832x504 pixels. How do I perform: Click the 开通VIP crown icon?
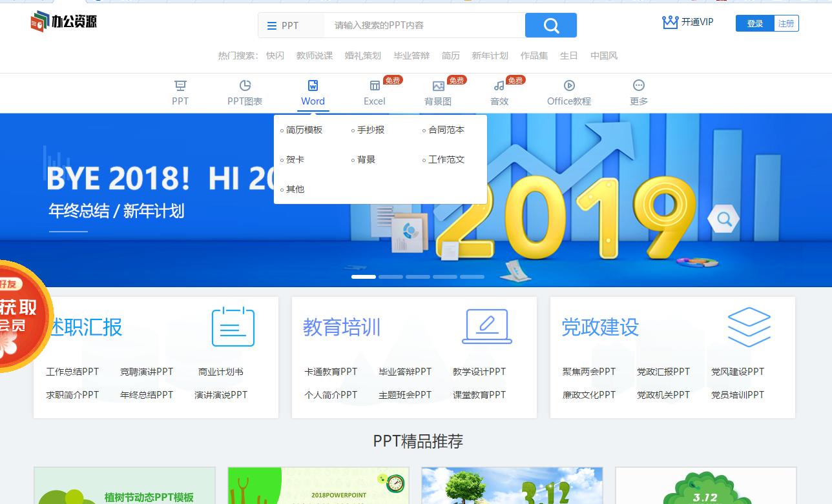pos(669,21)
